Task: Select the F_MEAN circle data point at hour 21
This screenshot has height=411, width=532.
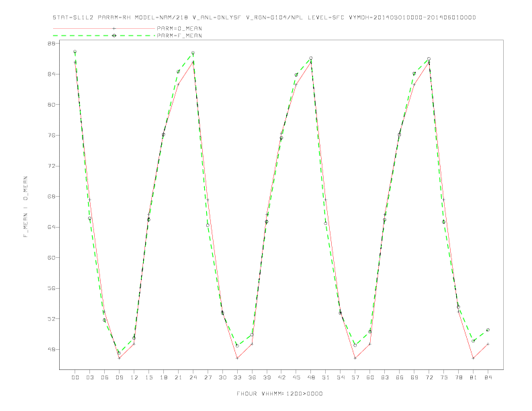Action: pyautogui.click(x=178, y=72)
